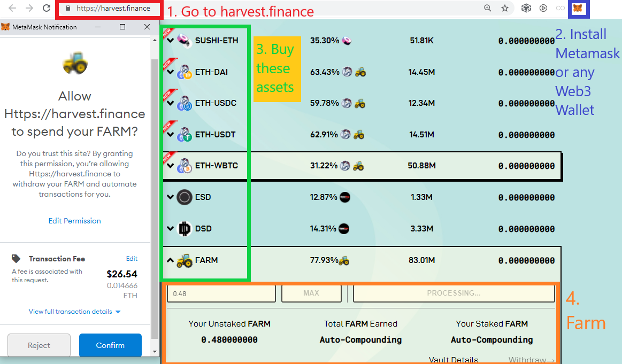Click the tractor icon beside 77.93%
This screenshot has width=622, height=364.
[344, 260]
